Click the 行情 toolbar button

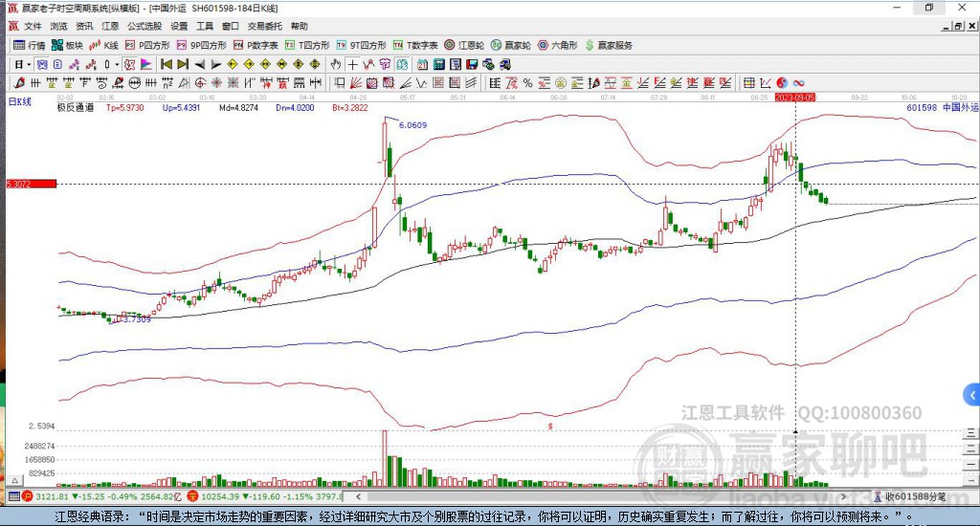30,45
